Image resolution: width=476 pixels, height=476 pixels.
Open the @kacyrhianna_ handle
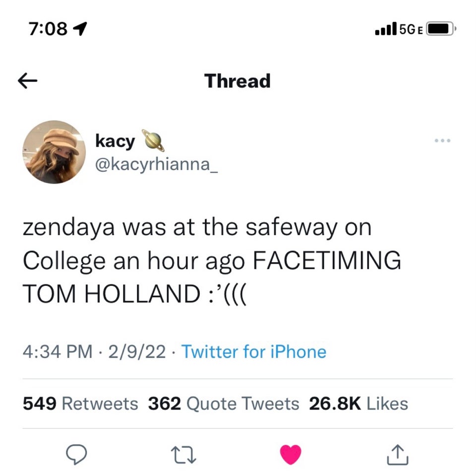click(156, 165)
